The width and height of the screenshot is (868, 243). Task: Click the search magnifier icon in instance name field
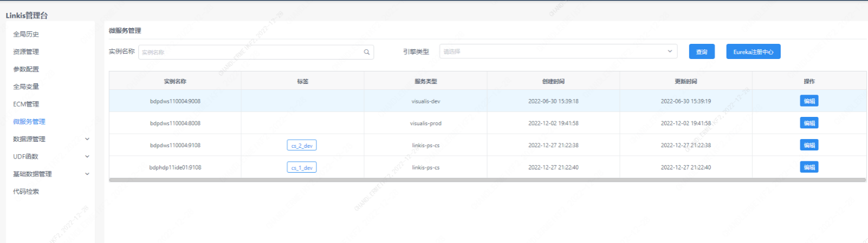click(367, 52)
